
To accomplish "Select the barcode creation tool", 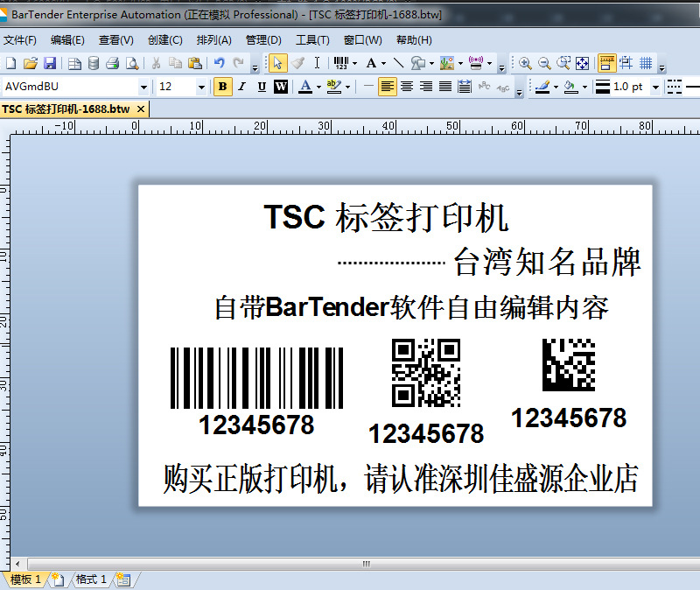I will point(341,63).
